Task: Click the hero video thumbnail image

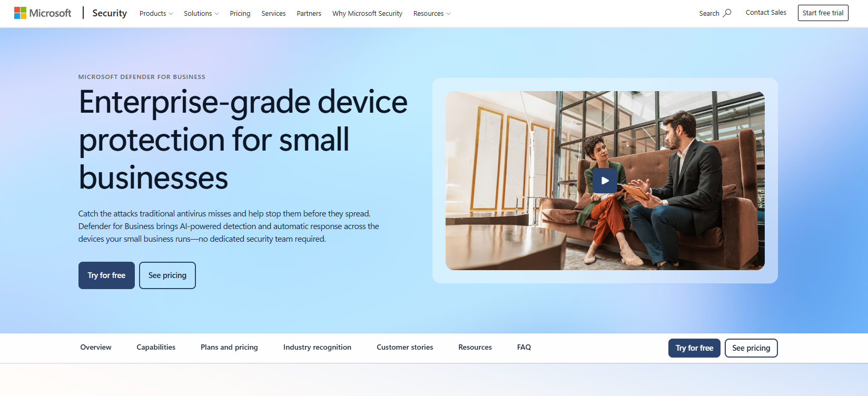Action: 605,181
